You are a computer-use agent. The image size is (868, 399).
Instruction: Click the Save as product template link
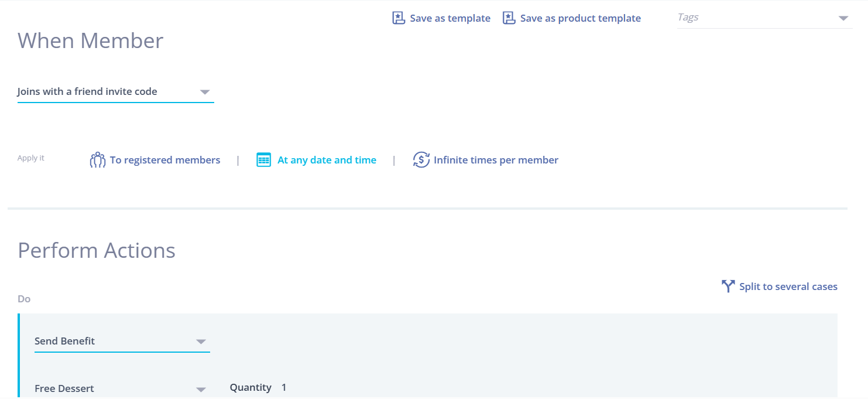(x=581, y=18)
